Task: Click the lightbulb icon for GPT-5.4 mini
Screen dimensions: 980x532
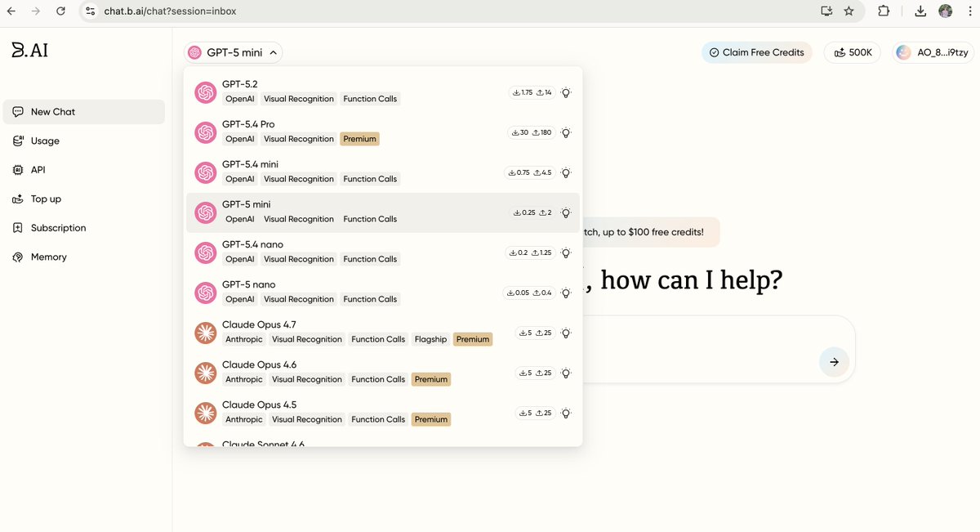Action: coord(566,172)
